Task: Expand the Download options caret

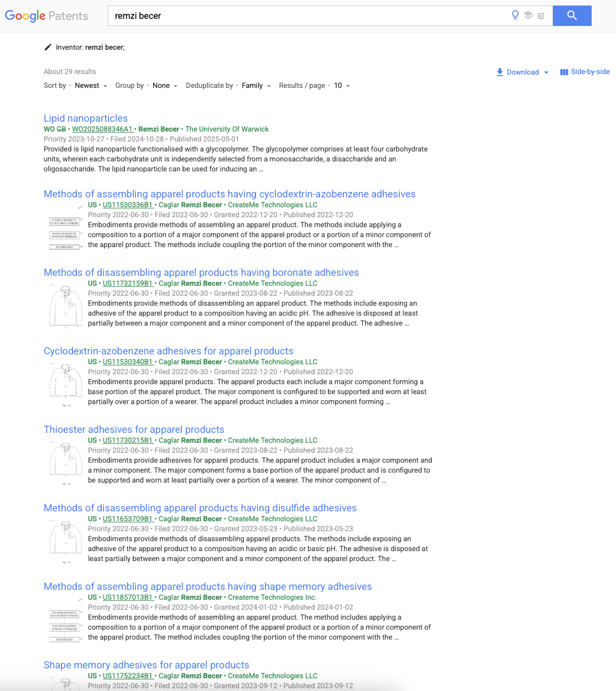Action: pyautogui.click(x=546, y=72)
